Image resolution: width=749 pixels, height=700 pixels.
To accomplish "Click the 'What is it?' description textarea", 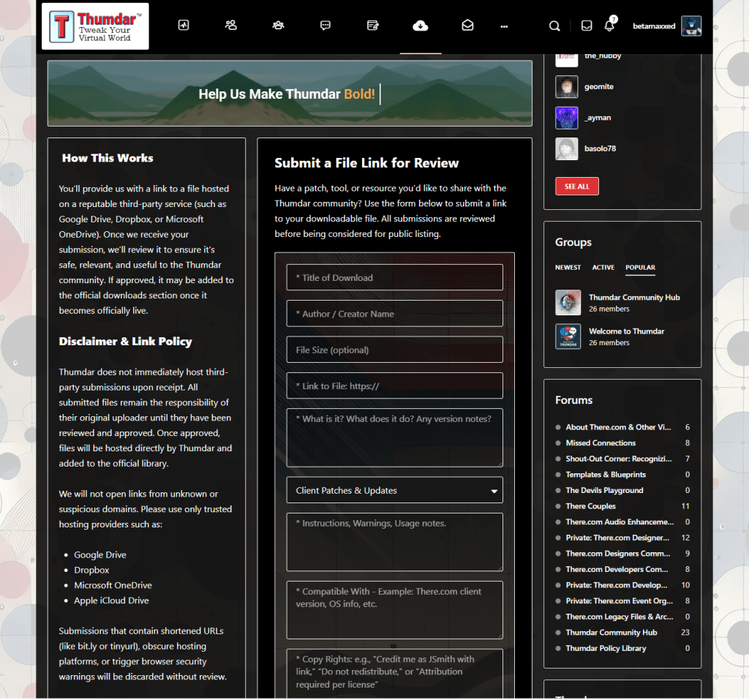I will point(394,437).
